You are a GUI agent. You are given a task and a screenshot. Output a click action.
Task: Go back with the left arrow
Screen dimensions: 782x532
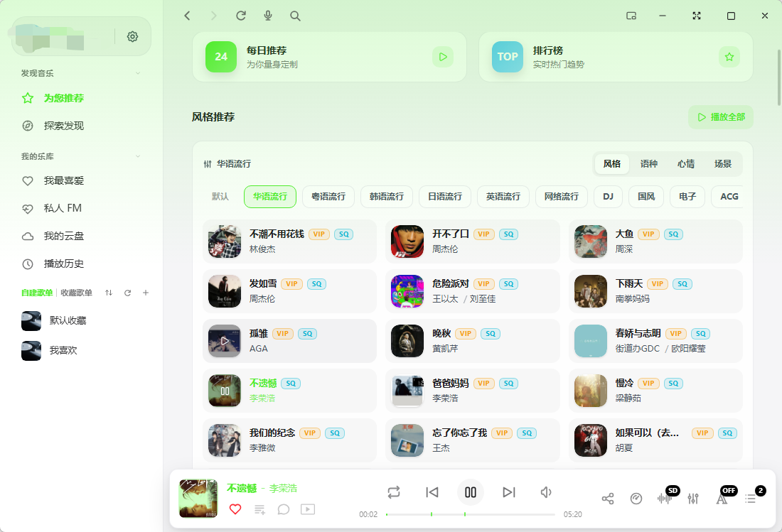pos(188,16)
